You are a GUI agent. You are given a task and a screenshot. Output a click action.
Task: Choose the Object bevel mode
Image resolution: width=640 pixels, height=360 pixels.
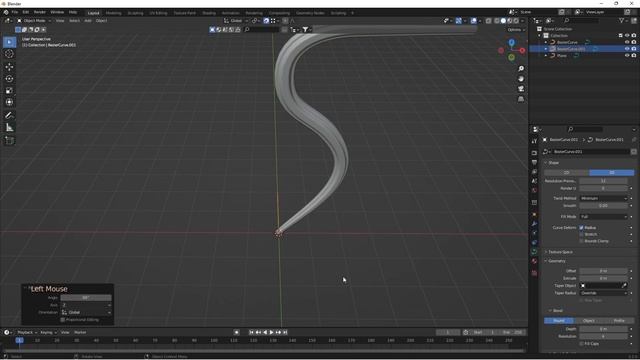point(589,321)
